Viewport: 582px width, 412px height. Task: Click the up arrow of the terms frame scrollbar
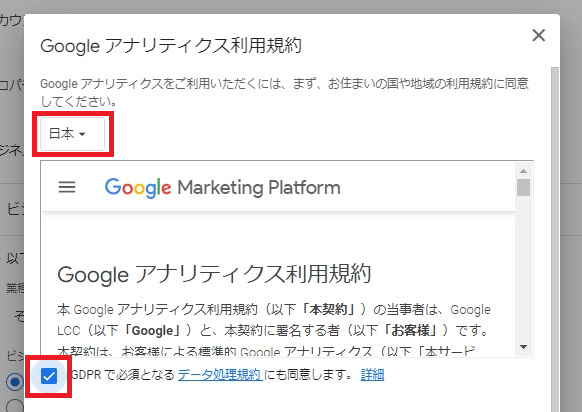click(x=523, y=171)
